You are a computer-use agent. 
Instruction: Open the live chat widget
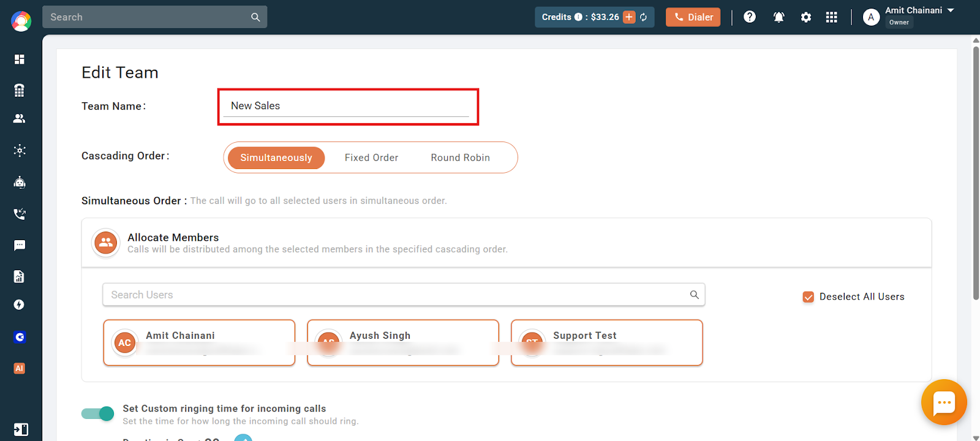pyautogui.click(x=944, y=402)
